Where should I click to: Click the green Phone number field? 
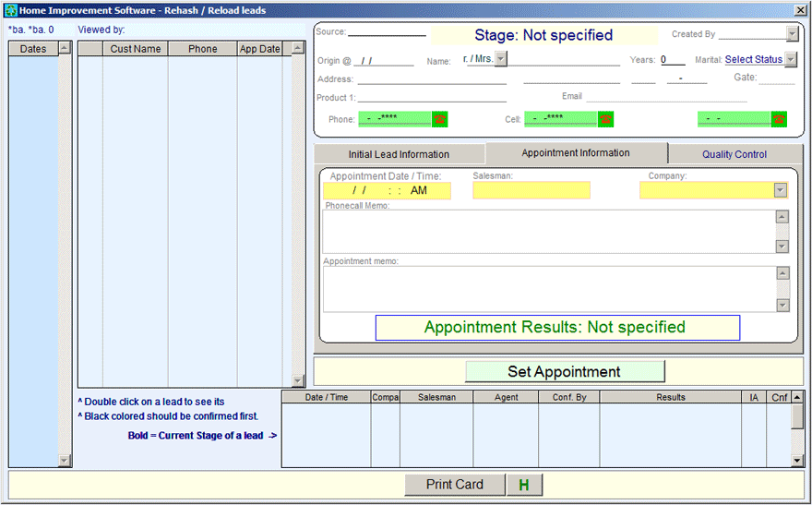[395, 118]
